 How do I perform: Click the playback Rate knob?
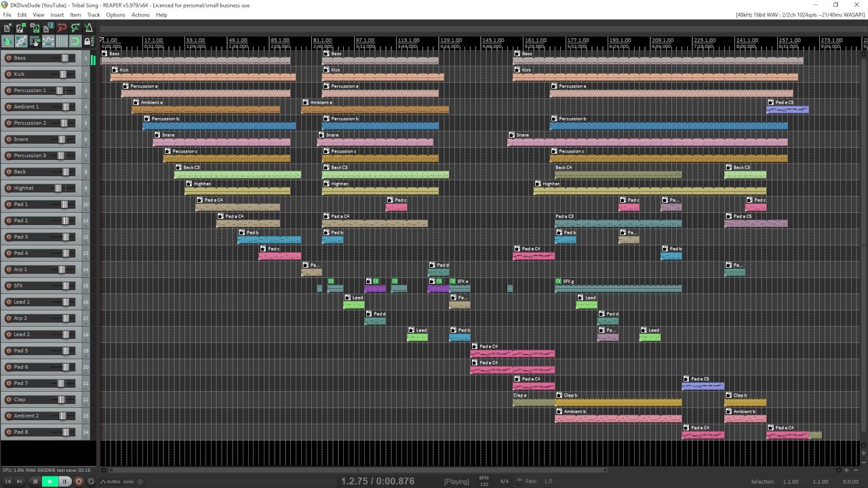click(x=519, y=481)
